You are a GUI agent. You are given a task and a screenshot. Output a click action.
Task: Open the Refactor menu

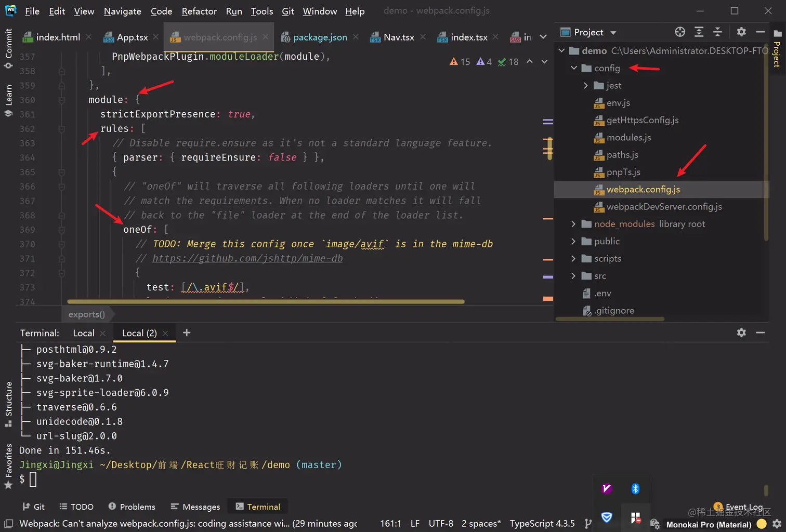(x=199, y=11)
